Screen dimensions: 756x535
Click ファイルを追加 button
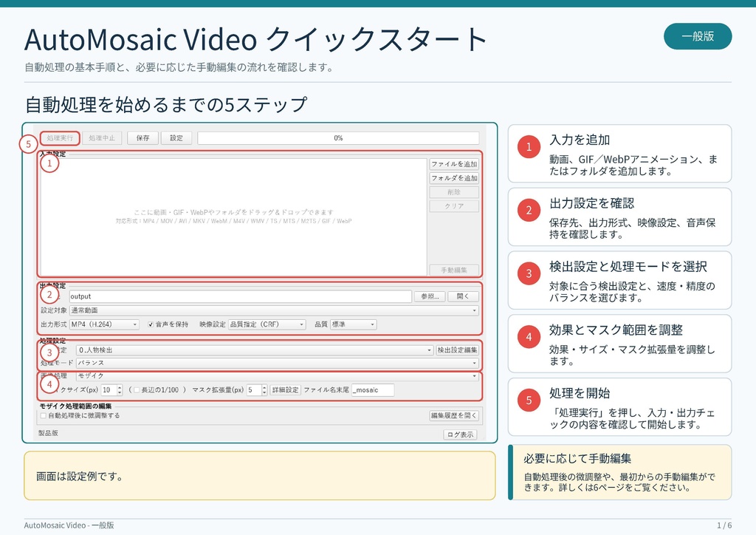tap(454, 164)
